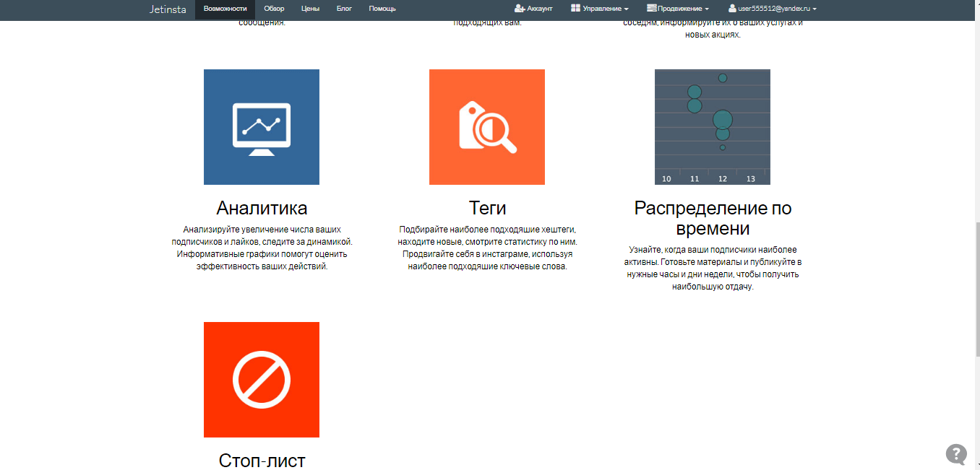
Task: Click the time distribution bubble chart thumbnail
Action: [x=712, y=127]
